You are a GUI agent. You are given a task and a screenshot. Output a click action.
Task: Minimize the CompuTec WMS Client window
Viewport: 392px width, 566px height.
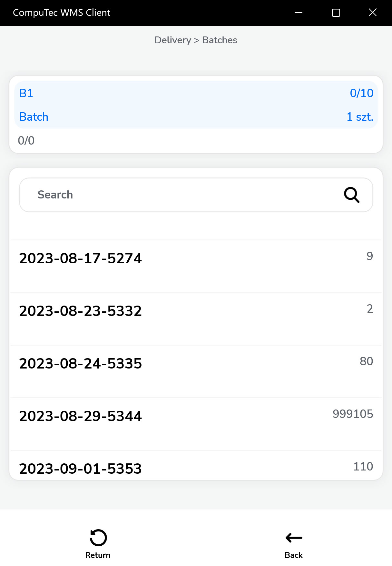(x=299, y=13)
